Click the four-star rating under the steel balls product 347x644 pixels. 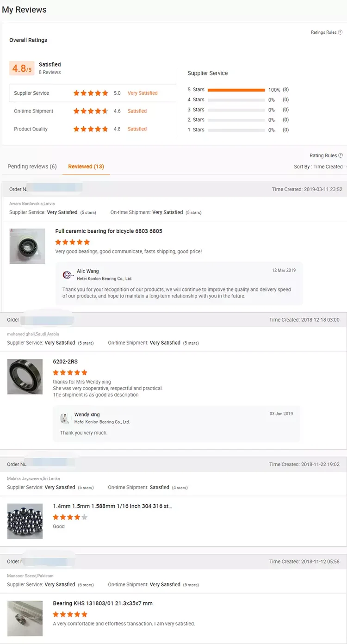pos(70,517)
